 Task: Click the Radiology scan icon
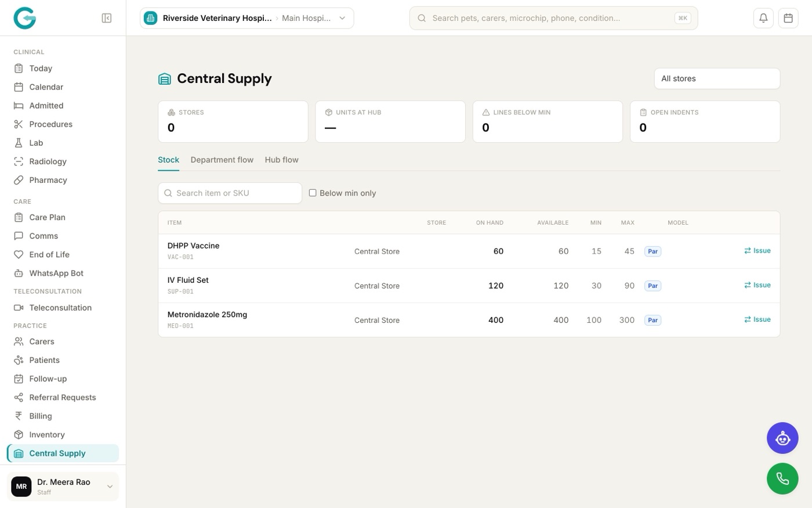click(19, 161)
